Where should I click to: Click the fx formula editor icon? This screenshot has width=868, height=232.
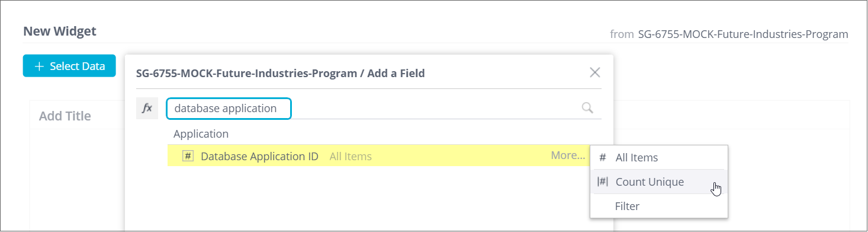147,108
